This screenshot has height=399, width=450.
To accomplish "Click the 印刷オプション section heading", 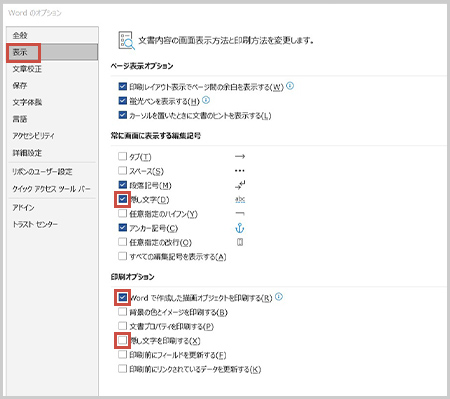I will (x=133, y=277).
